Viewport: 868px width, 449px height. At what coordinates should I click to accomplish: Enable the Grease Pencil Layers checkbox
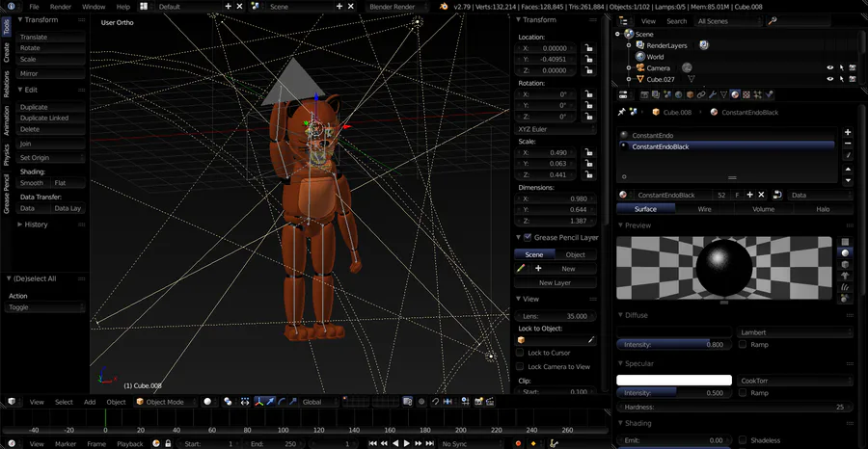tap(528, 237)
